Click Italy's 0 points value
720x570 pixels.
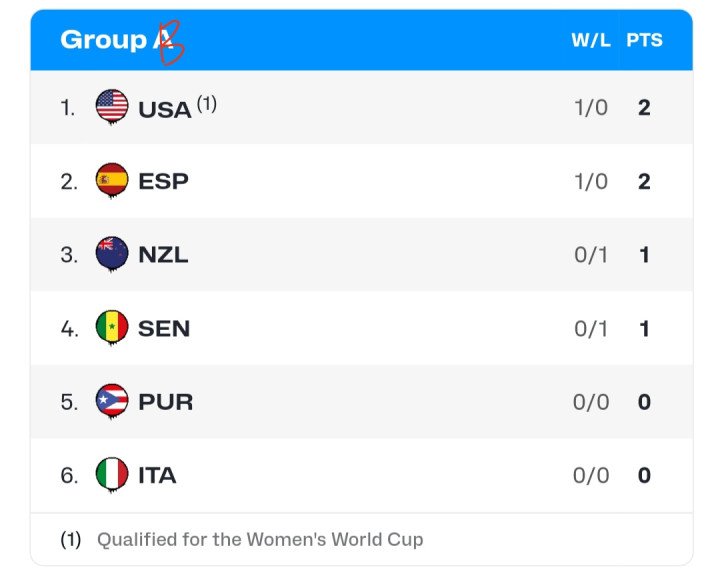click(644, 475)
